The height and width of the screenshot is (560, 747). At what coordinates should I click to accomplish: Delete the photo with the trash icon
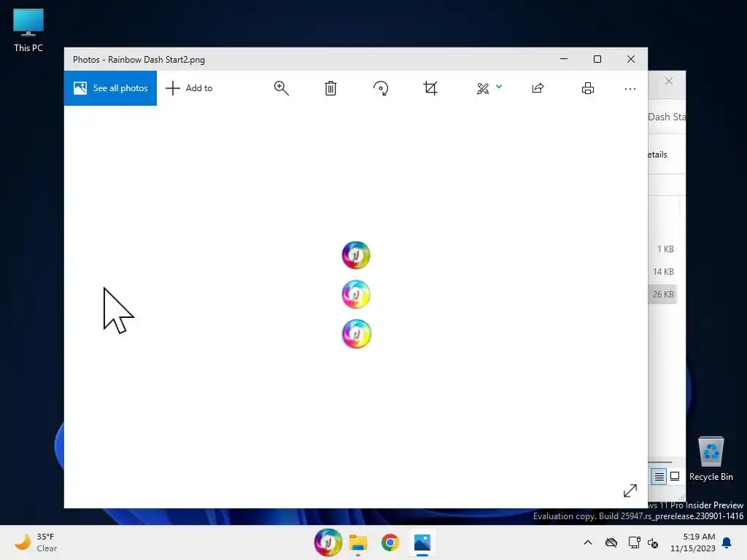[x=330, y=88]
